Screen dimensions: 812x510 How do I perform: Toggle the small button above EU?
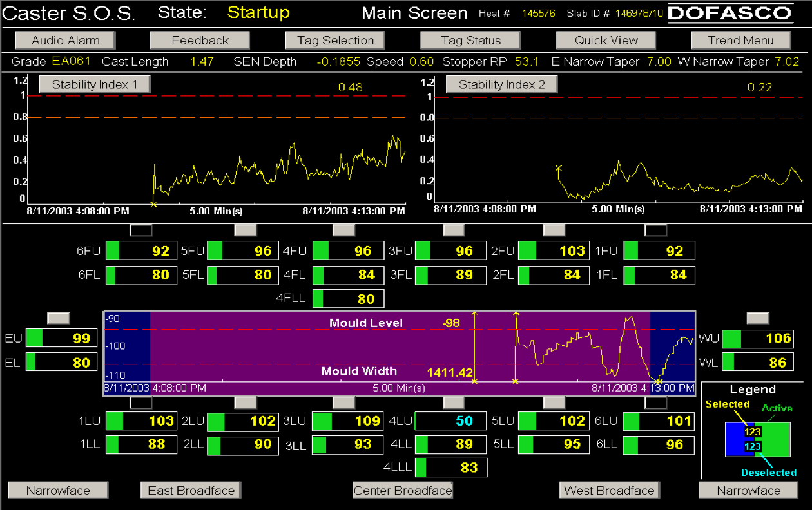(59, 317)
